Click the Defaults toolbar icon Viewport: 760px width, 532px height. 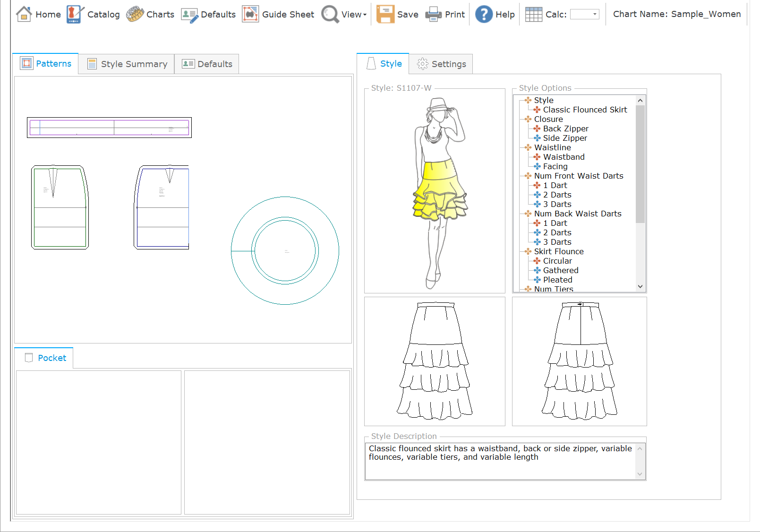tap(189, 15)
